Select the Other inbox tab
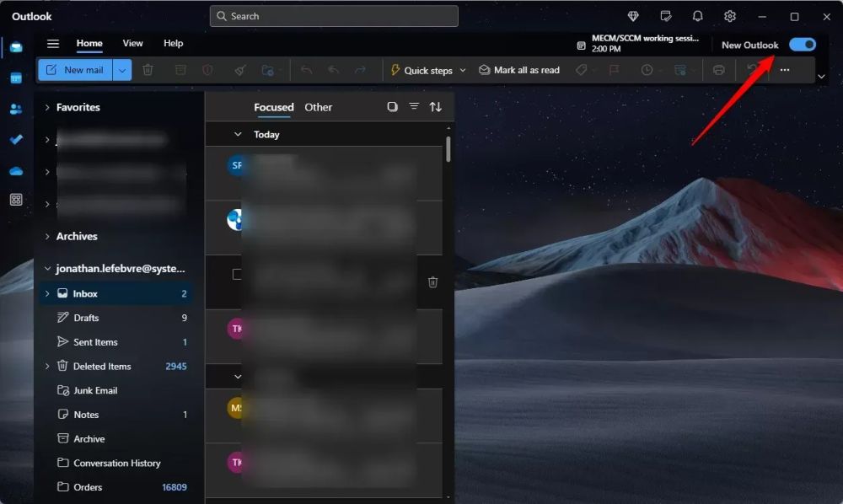The width and height of the screenshot is (843, 504). pos(319,107)
